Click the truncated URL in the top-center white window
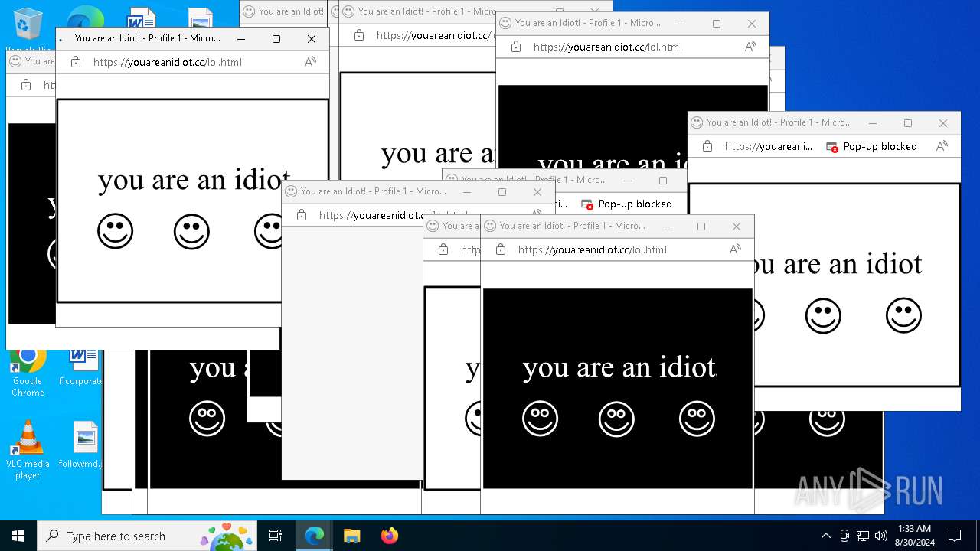Screen dimensions: 980x551 click(x=436, y=35)
